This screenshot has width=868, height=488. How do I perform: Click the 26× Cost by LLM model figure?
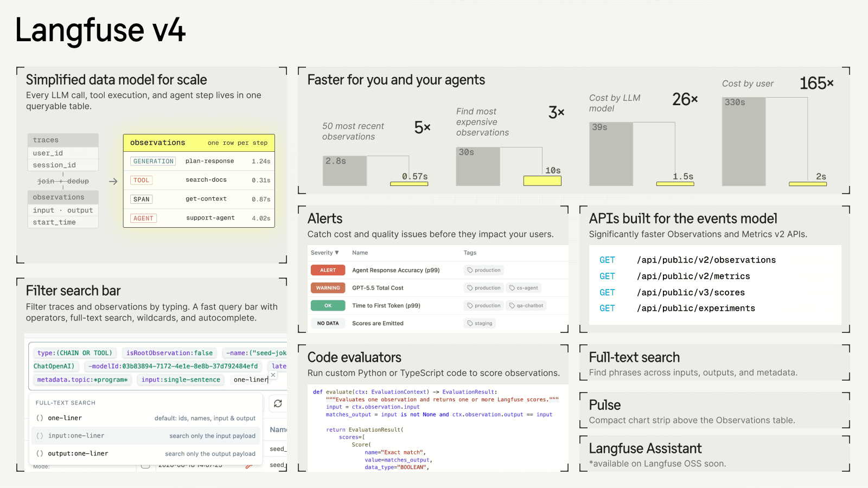(x=685, y=99)
